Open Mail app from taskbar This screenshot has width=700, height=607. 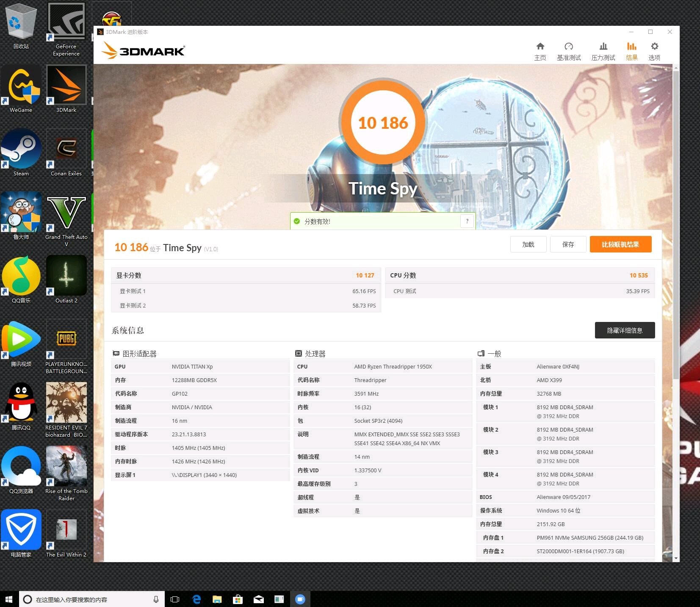point(259,599)
